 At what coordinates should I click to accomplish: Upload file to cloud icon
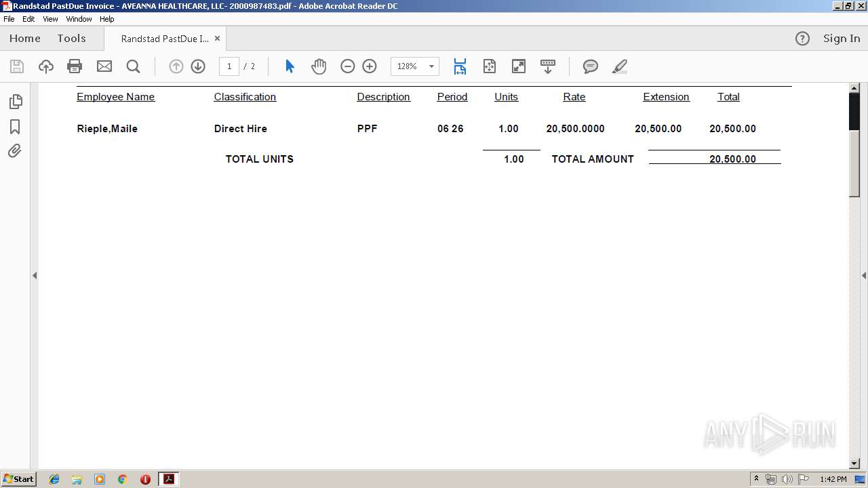point(46,66)
